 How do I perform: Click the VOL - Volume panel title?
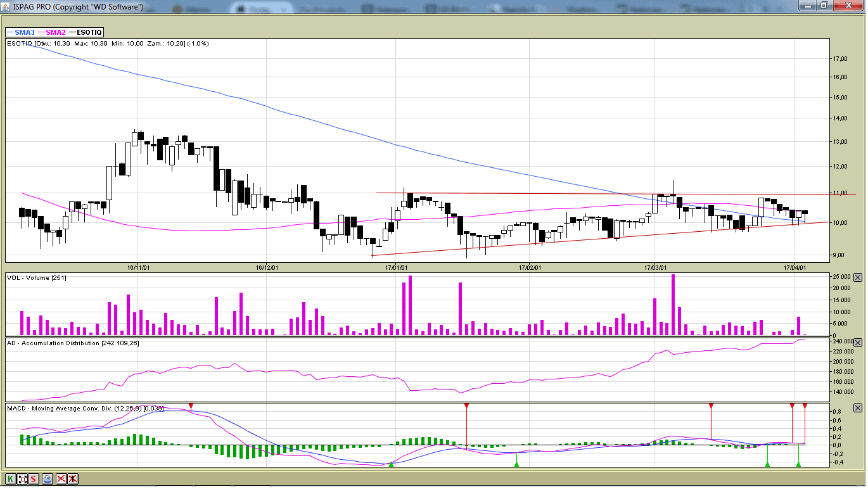click(37, 278)
